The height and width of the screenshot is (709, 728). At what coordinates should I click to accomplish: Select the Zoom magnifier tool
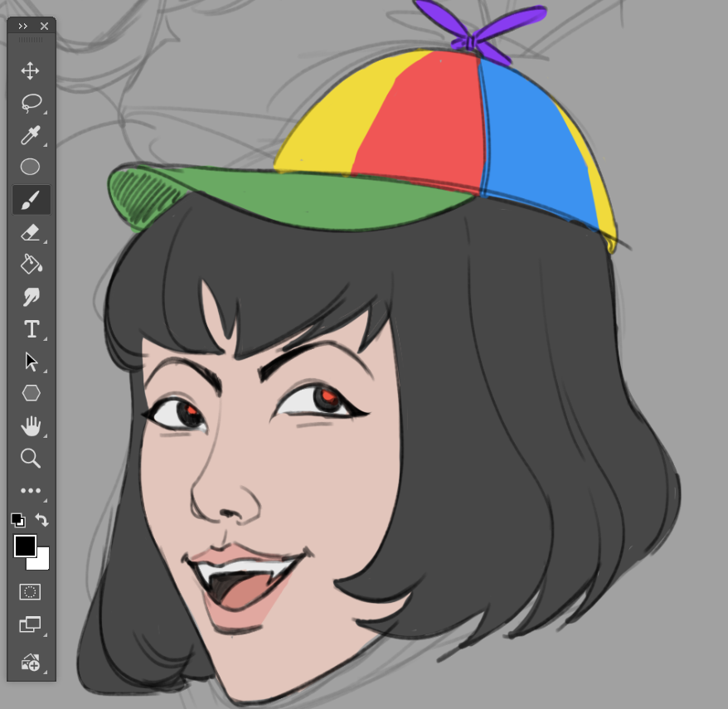(x=31, y=458)
